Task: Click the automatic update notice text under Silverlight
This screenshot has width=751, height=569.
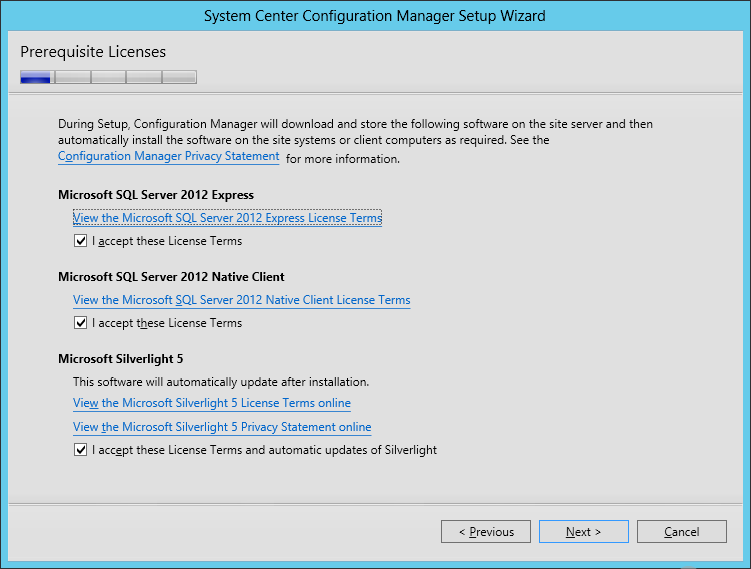Action: pyautogui.click(x=221, y=382)
